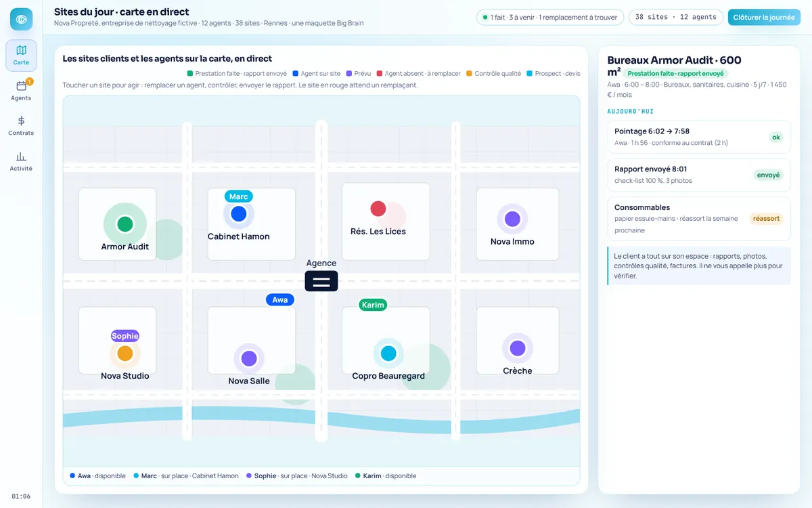Click the Agents notification badge

(x=30, y=81)
